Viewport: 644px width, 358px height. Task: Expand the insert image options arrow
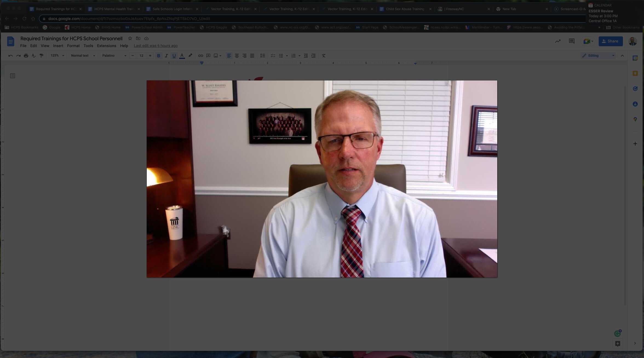tap(220, 56)
